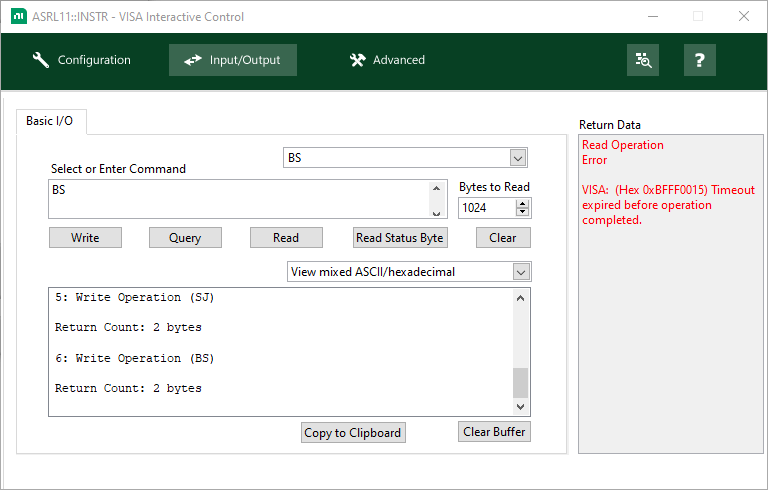
Task: Click the '6: Write Operation (BS)' log line
Action: (134, 358)
